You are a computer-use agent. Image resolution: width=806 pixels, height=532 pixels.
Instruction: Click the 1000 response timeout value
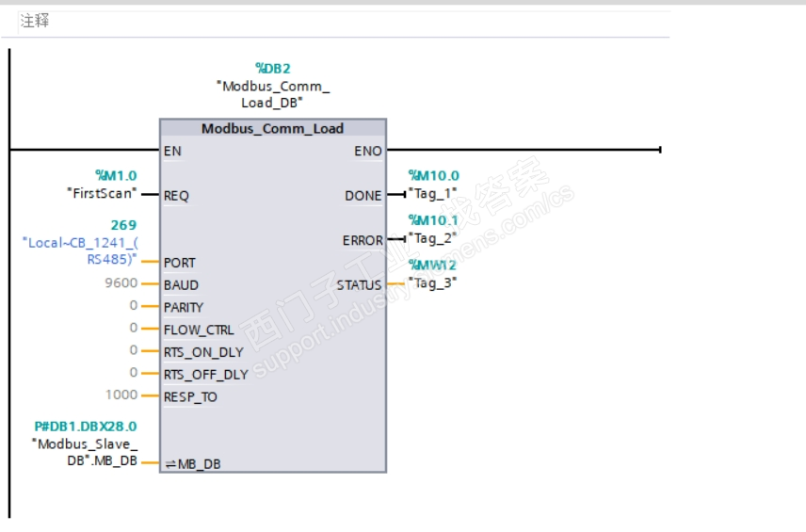click(121, 395)
